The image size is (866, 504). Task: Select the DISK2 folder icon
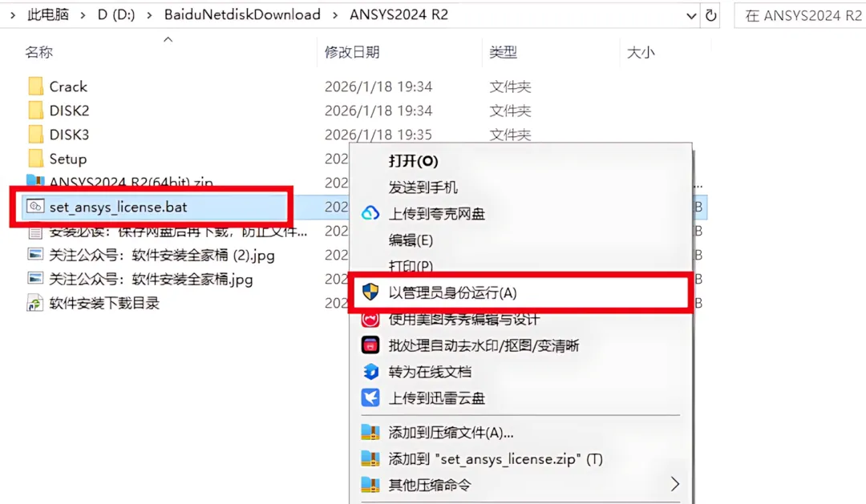[x=35, y=111]
